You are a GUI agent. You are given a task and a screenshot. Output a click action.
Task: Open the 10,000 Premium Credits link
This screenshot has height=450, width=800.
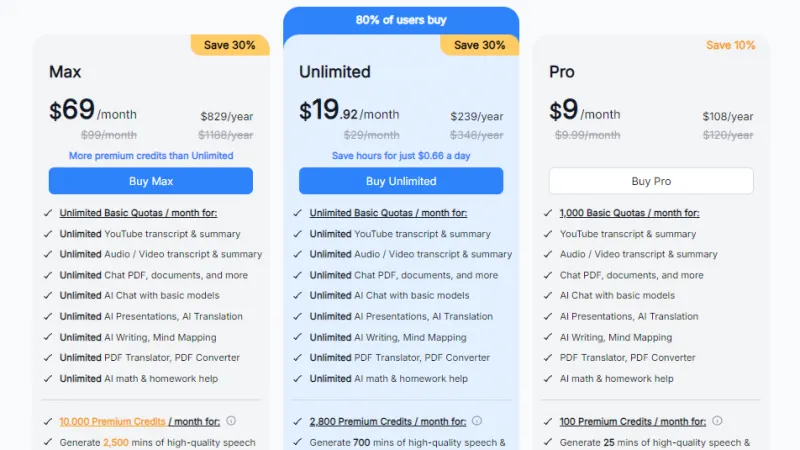(x=112, y=422)
